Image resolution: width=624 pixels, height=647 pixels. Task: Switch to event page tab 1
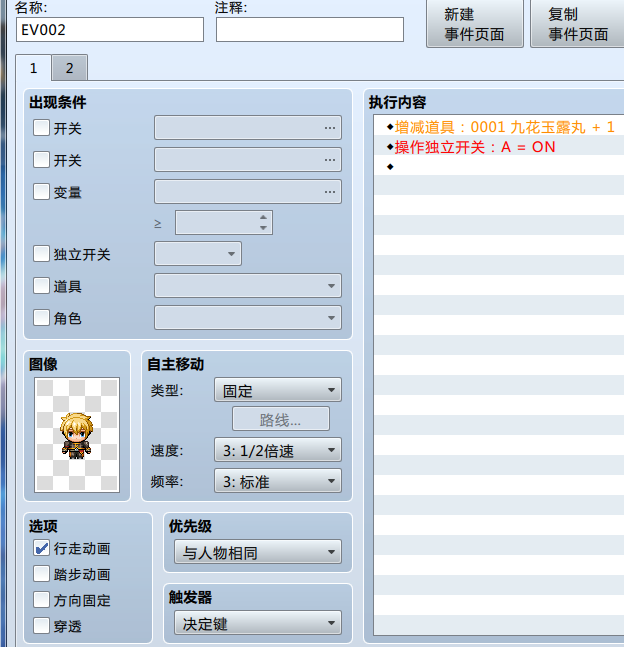[33, 68]
